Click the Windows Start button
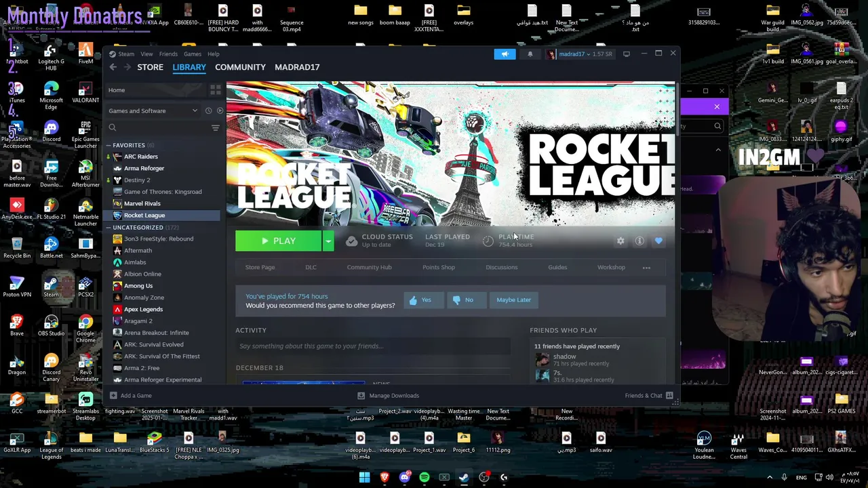The image size is (868, 488). [x=364, y=477]
